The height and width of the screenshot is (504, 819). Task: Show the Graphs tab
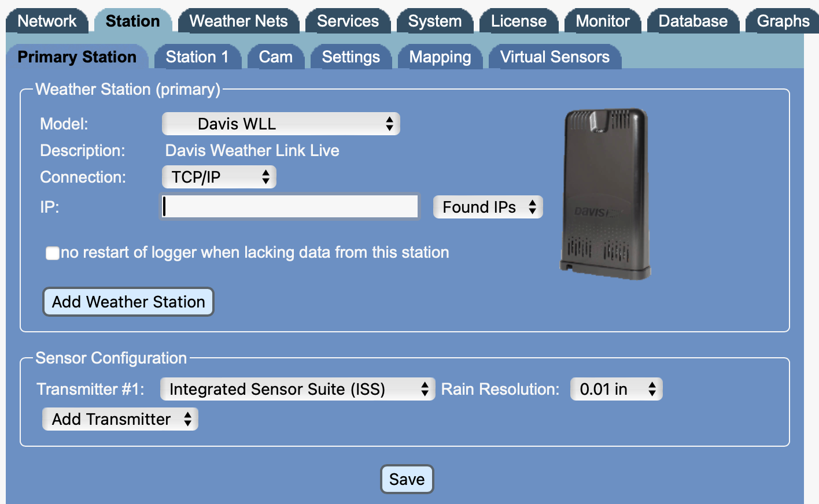click(783, 21)
